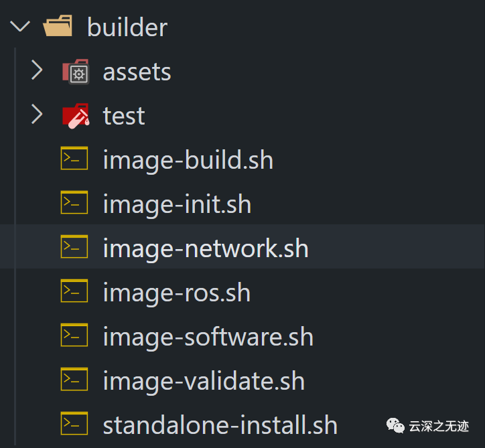Click shell icon beside image-software.sh
485x448 pixels.
(x=75, y=336)
